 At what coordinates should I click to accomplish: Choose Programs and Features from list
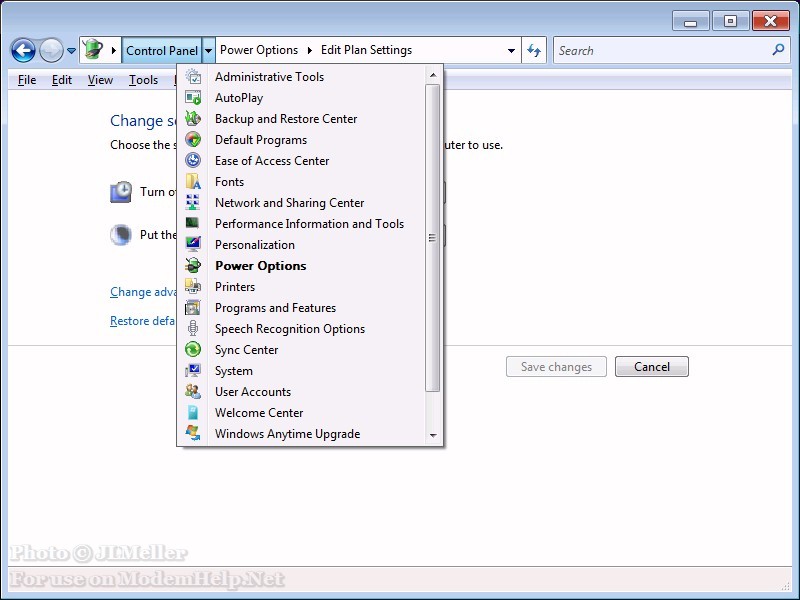pos(275,308)
